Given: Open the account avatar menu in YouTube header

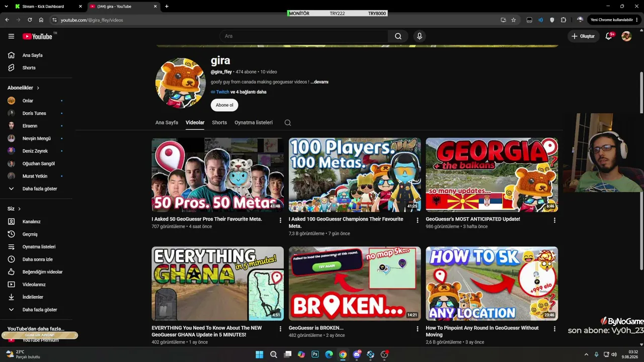Looking at the screenshot, I should (x=626, y=36).
